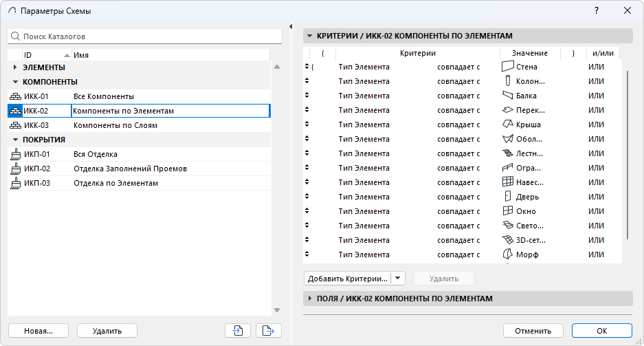This screenshot has width=644, height=346.
Task: Click the Балка beam element icon
Action: coord(508,96)
